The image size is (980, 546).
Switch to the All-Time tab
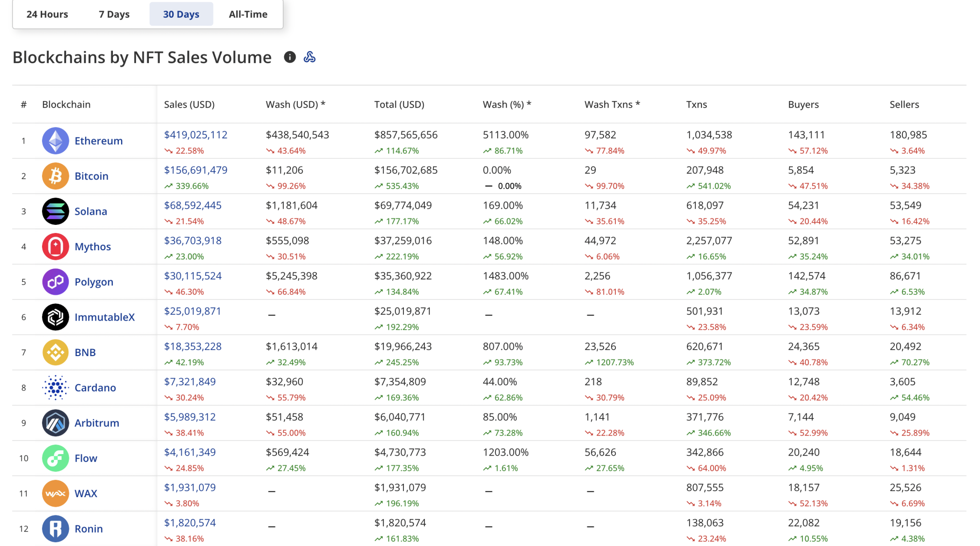tap(248, 14)
